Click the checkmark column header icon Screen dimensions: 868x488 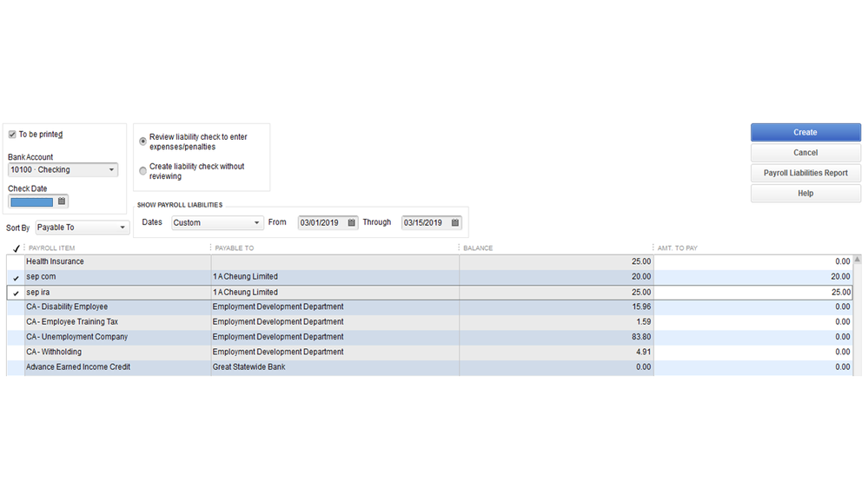pyautogui.click(x=16, y=248)
